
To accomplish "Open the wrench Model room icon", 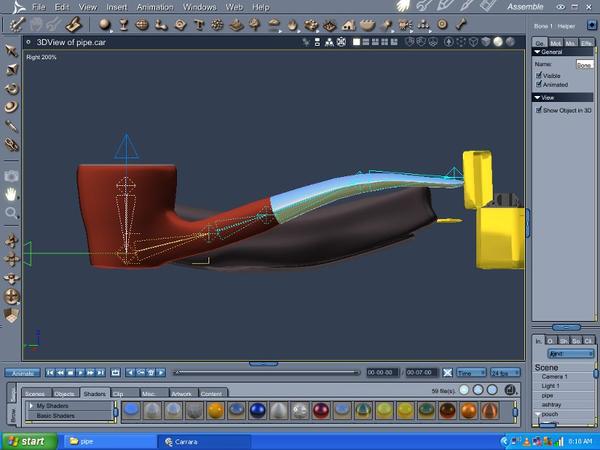I will click(423, 6).
